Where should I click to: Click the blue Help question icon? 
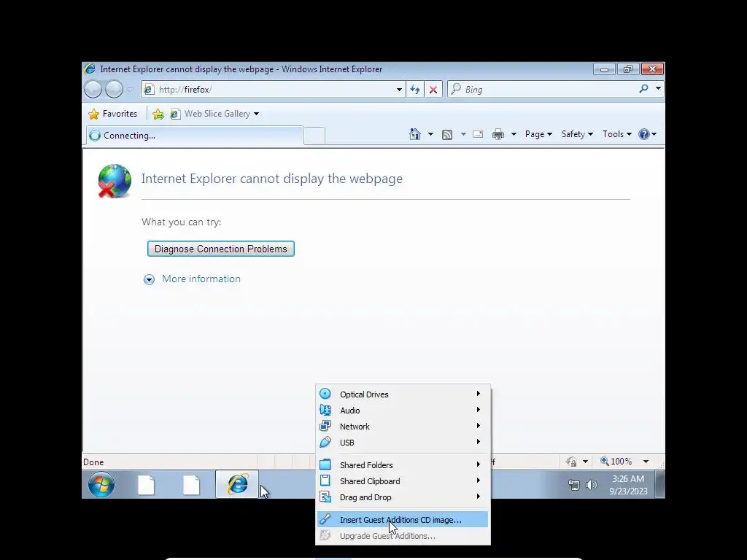pyautogui.click(x=643, y=134)
